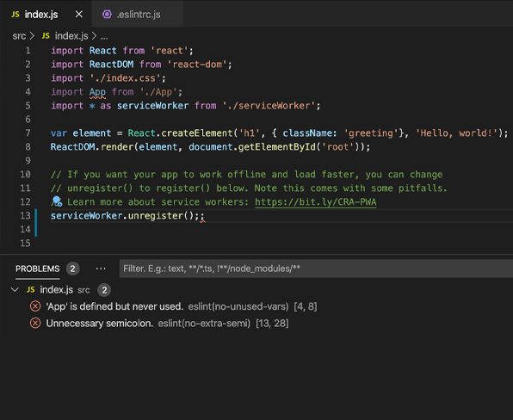Viewport: 513px width, 420px height.
Task: Click 'getElementById' on line 8
Action: click(277, 147)
